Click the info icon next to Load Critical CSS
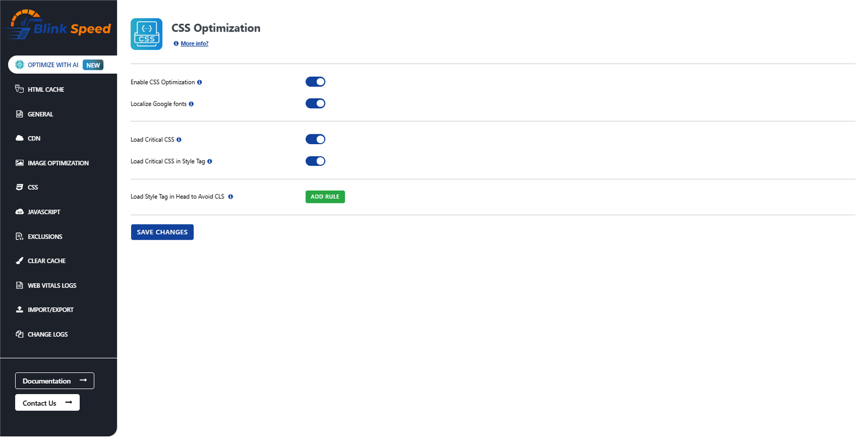The height and width of the screenshot is (439, 868). point(179,139)
